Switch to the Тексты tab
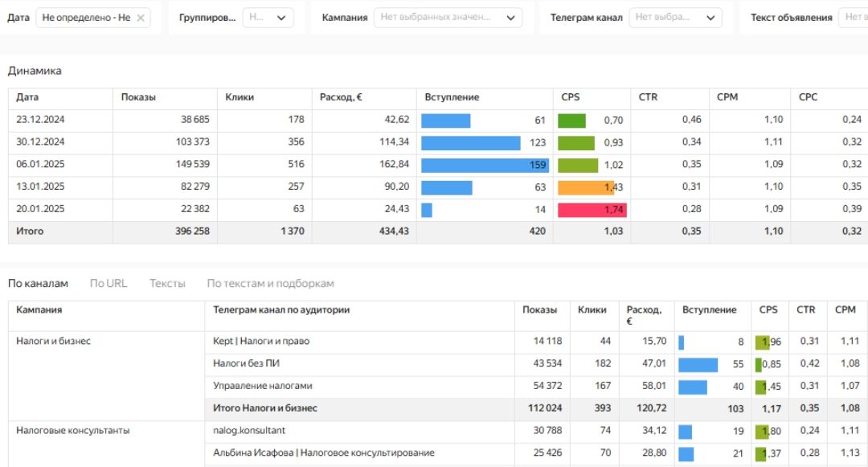The image size is (868, 467). [x=167, y=283]
